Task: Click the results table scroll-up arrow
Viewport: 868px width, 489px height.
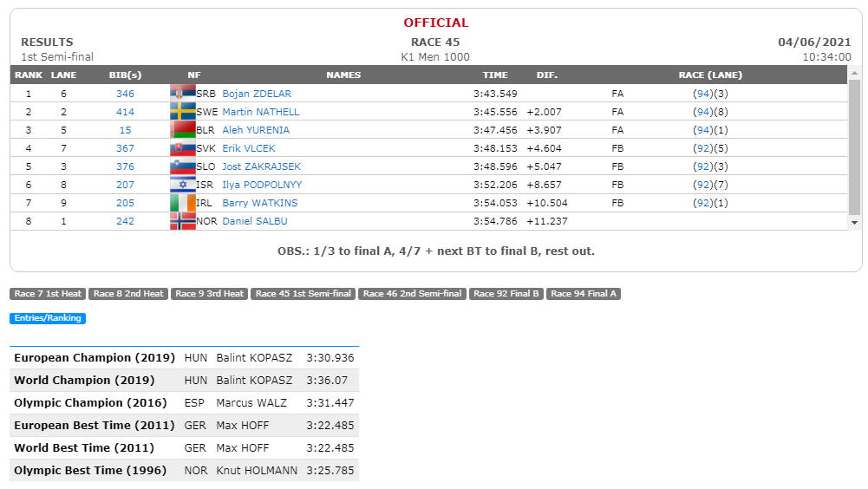Action: pos(854,73)
